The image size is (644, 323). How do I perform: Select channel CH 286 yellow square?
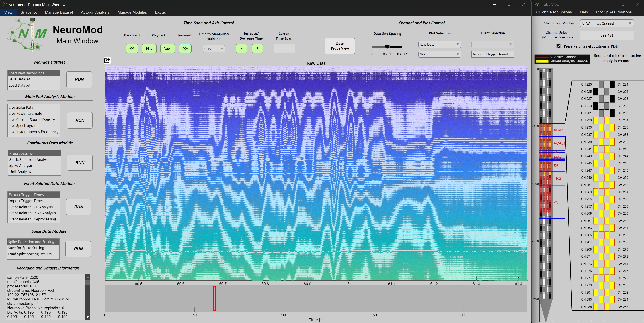[607, 307]
